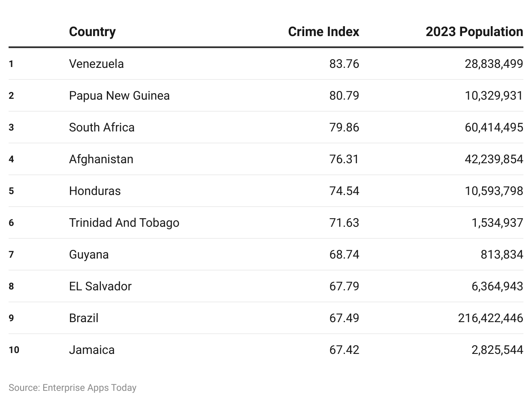Click Guyana in the country column
Image resolution: width=532 pixels, height=402 pixels.
point(89,254)
